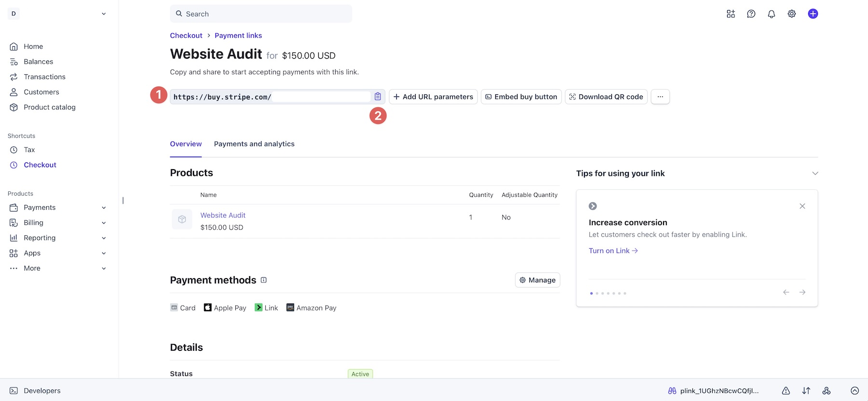The height and width of the screenshot is (401, 868).
Task: Click the Developers terminal icon
Action: (14, 391)
